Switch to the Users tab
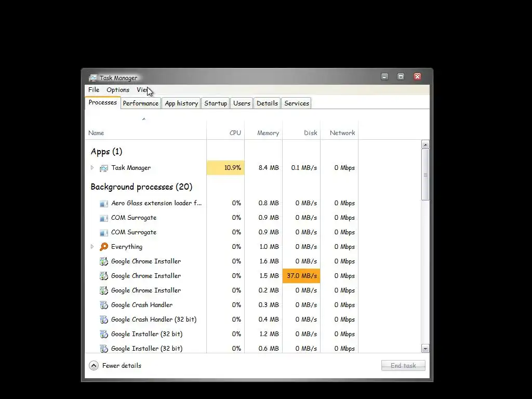532x399 pixels. [242, 103]
